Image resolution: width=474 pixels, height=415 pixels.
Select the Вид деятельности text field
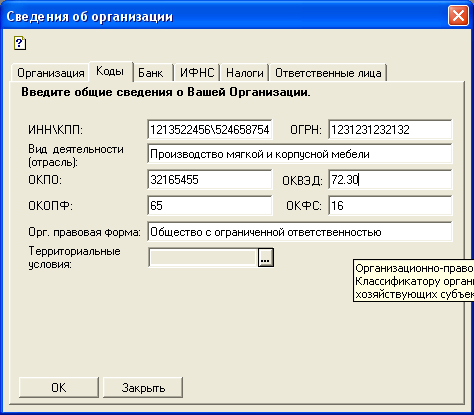[x=300, y=154]
